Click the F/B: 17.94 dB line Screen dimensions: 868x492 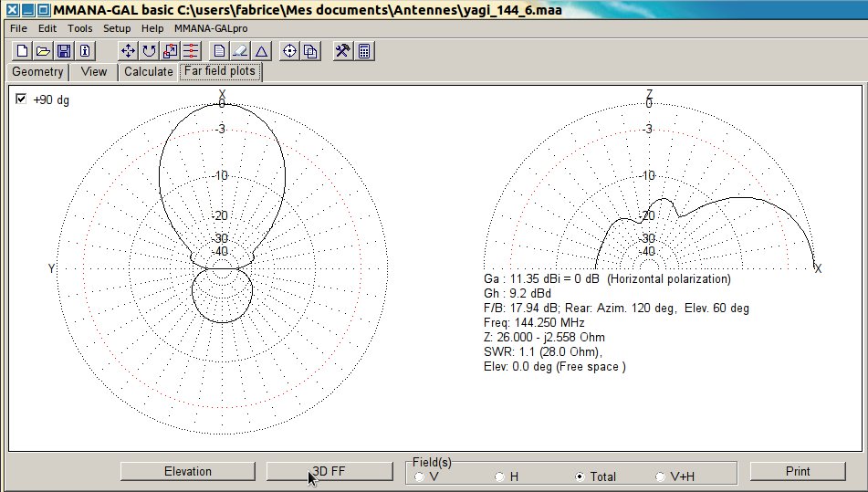(x=616, y=309)
